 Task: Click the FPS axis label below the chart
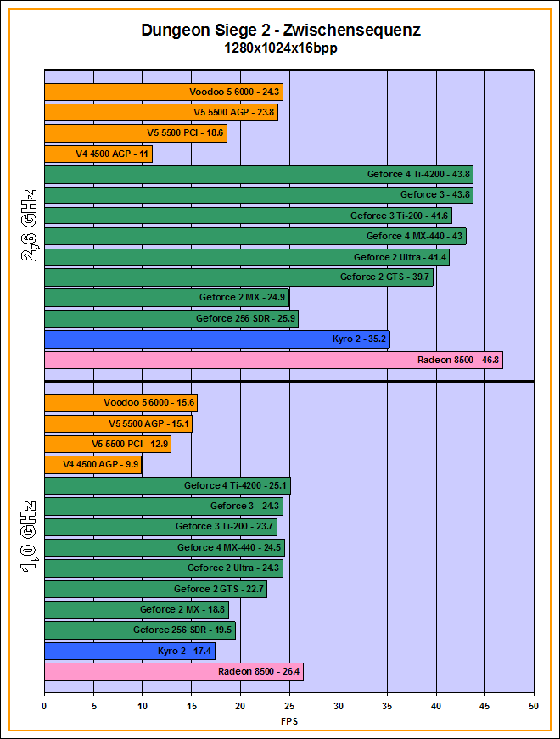point(289,721)
